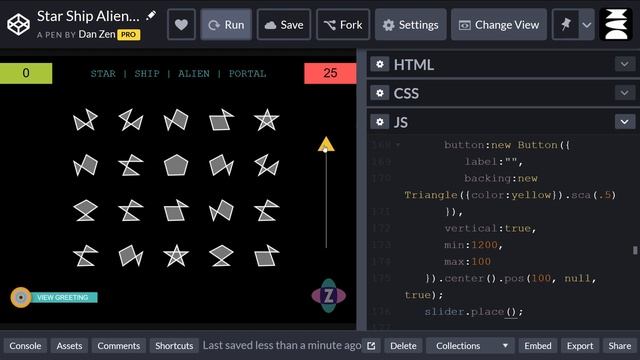Run the pen

click(226, 25)
